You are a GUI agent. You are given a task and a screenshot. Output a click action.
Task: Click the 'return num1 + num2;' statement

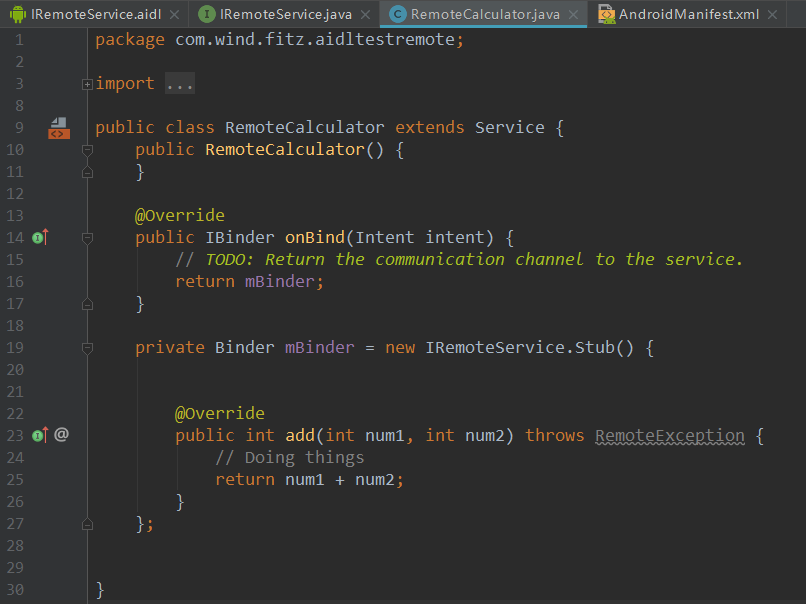[x=309, y=480]
